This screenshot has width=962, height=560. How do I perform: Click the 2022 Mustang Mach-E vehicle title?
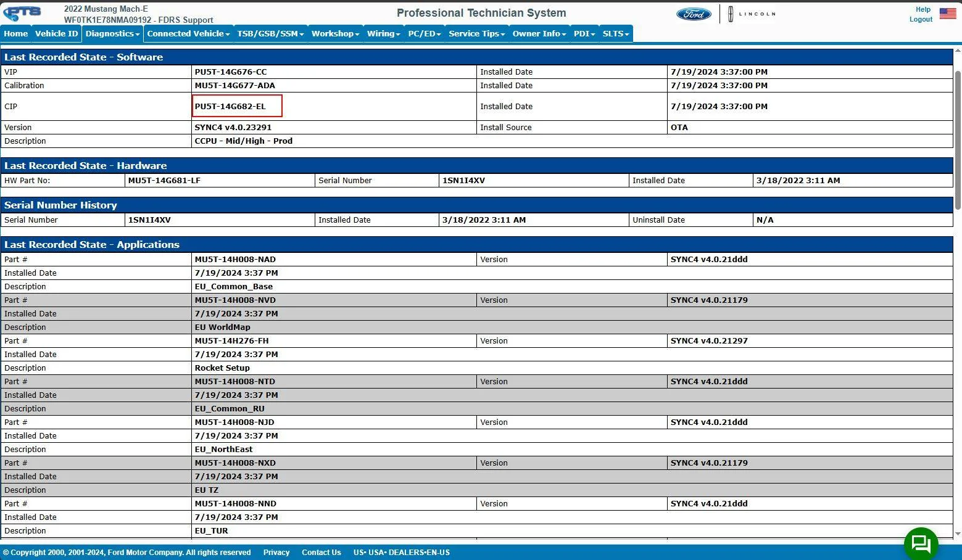coord(106,9)
